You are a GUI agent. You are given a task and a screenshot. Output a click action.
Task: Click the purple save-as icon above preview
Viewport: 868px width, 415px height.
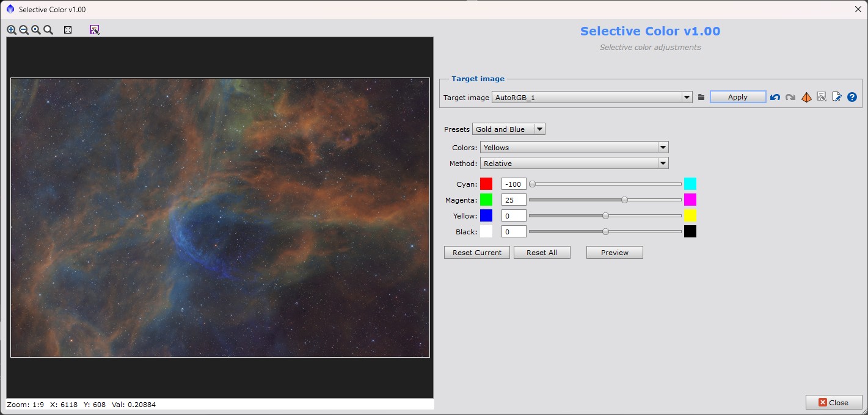coord(94,30)
